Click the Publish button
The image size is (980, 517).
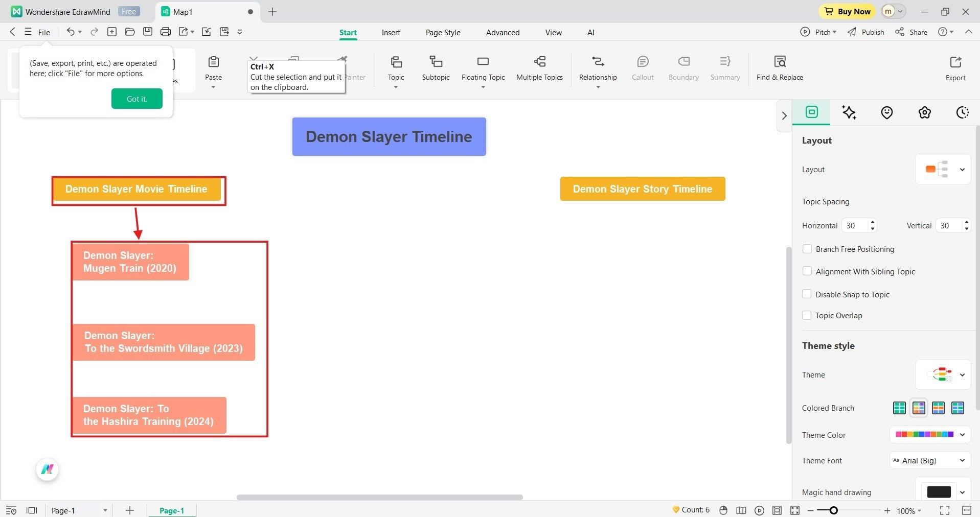click(866, 32)
